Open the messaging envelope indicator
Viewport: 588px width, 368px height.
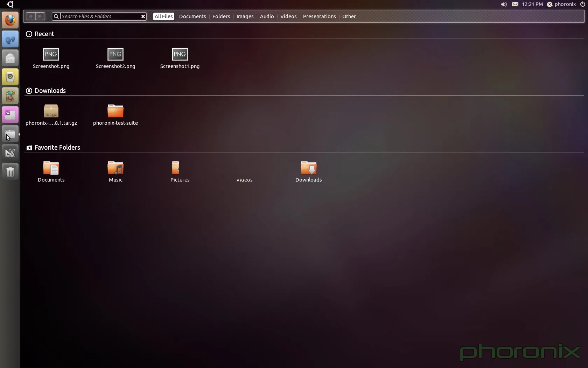click(x=515, y=4)
